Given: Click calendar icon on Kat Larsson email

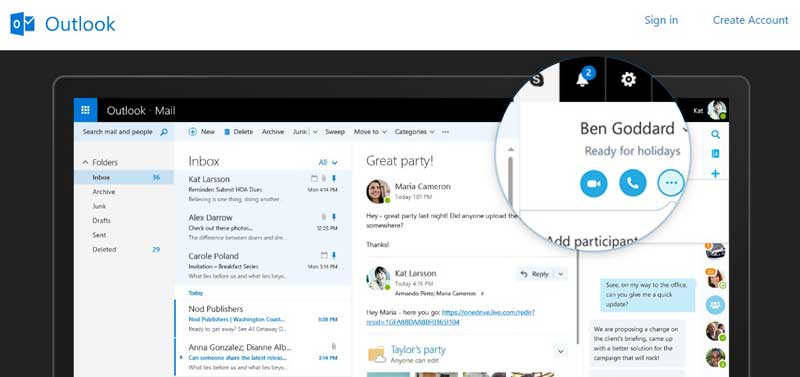Looking at the screenshot, I should pos(314,179).
